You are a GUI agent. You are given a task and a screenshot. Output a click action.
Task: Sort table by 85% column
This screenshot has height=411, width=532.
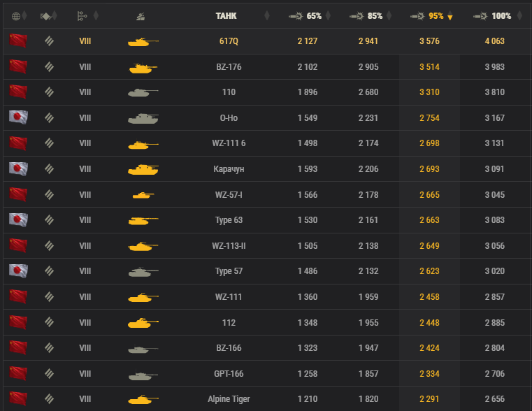tap(370, 16)
